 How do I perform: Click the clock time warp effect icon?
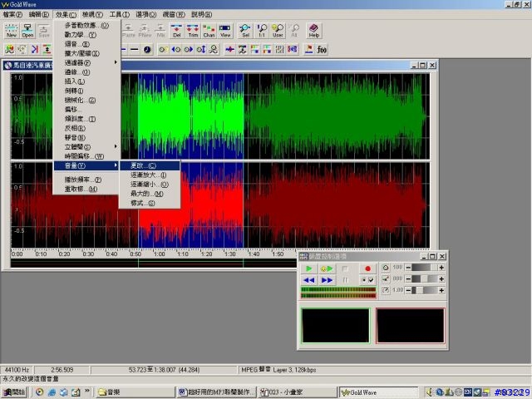click(147, 50)
